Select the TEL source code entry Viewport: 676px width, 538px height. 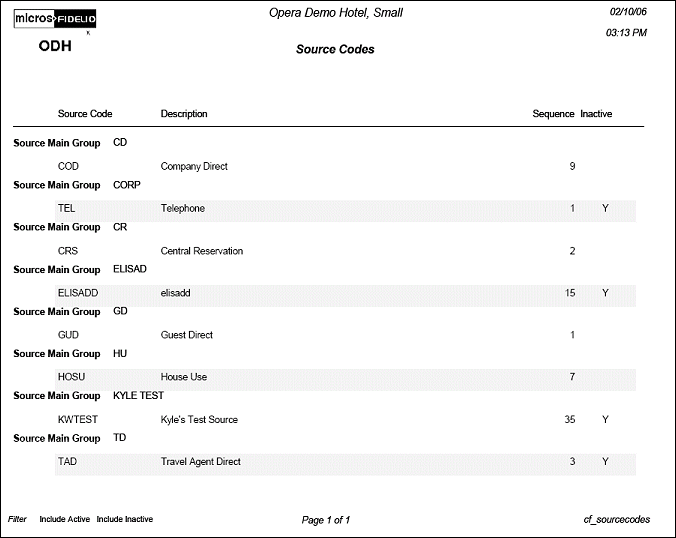[x=67, y=209]
